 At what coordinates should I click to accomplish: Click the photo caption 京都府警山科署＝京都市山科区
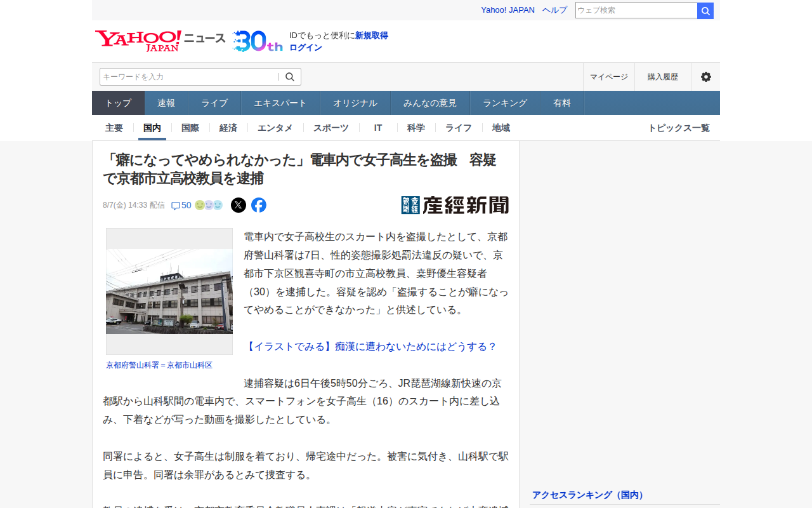click(159, 365)
